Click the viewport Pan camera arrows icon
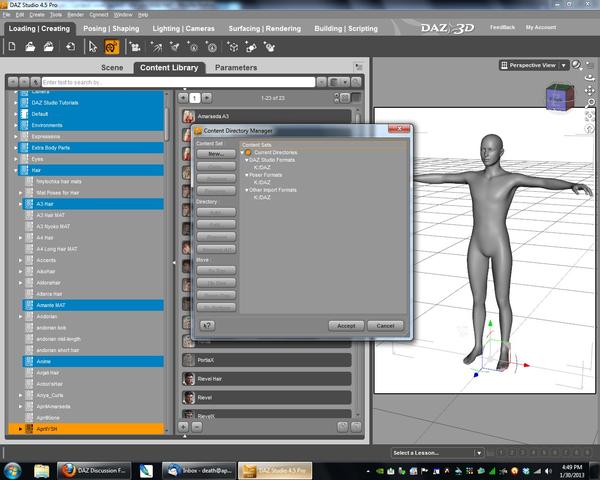This screenshot has width=600, height=480. [x=588, y=90]
